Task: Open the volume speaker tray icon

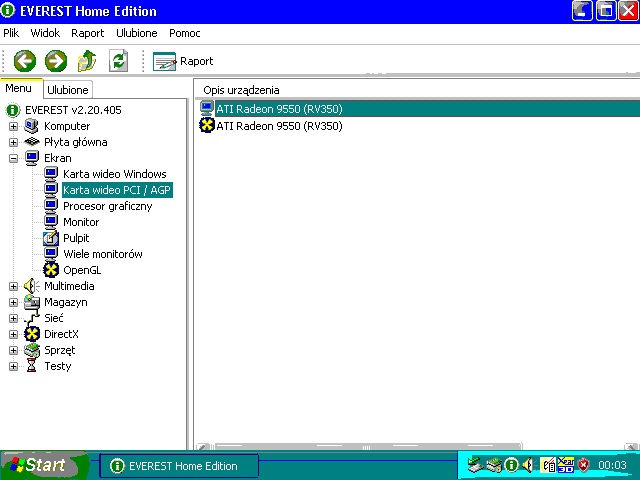Action: tap(528, 464)
